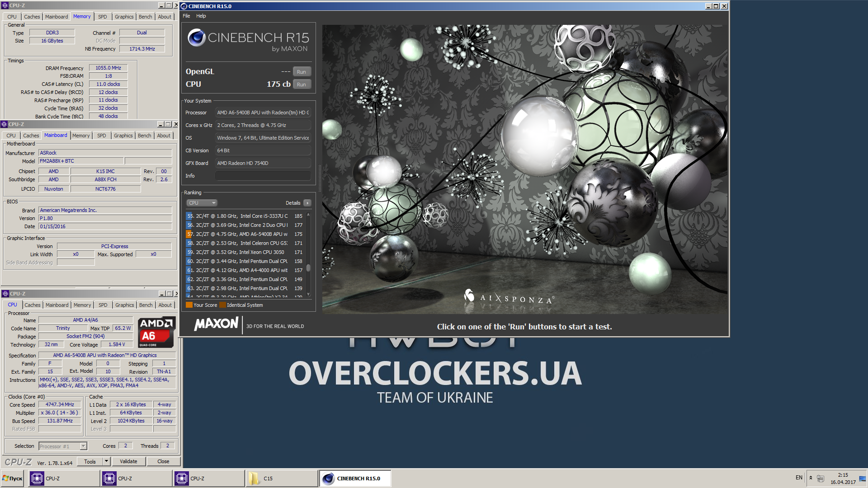Open the Start menu (Пуск)
The height and width of the screenshot is (488, 868).
[13, 479]
